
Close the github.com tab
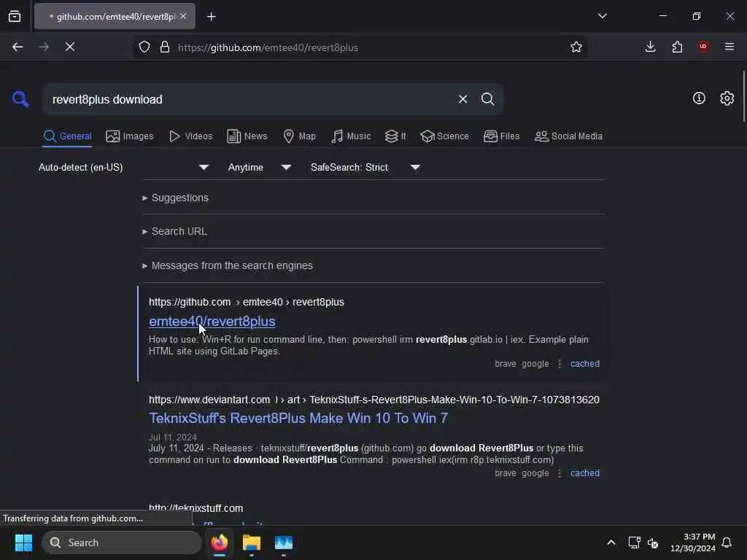coord(183,16)
